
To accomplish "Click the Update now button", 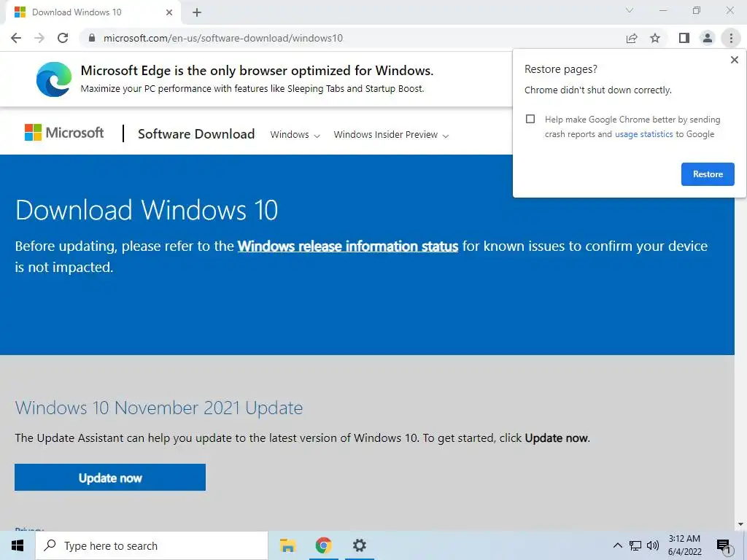I will click(110, 478).
